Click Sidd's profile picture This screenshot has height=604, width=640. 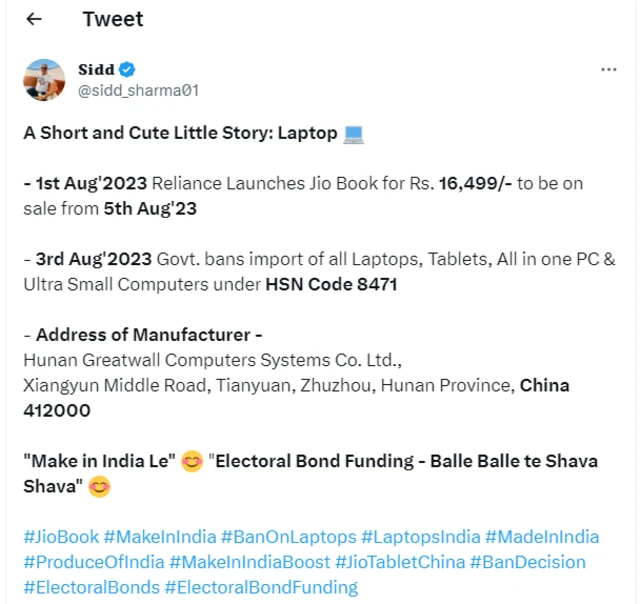pyautogui.click(x=44, y=79)
